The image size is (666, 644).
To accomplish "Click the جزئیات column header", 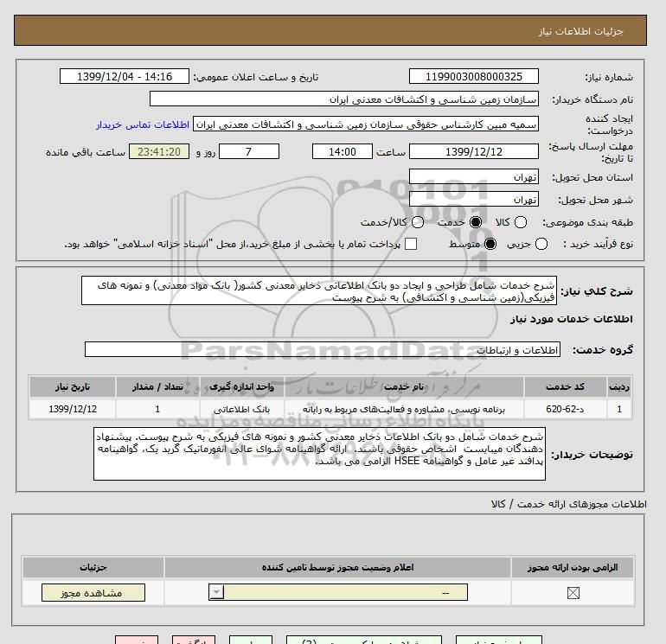I will (x=93, y=567).
